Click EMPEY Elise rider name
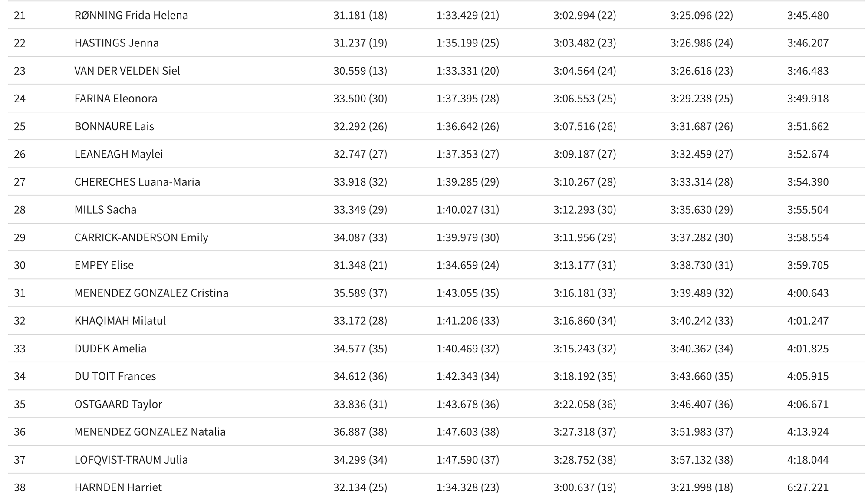The width and height of the screenshot is (868, 500). point(104,265)
